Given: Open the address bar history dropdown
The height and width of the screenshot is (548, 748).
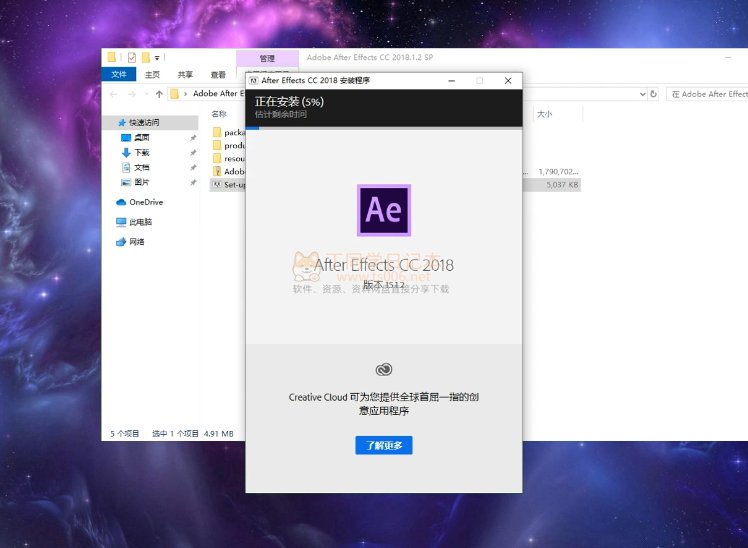Looking at the screenshot, I should 641,94.
